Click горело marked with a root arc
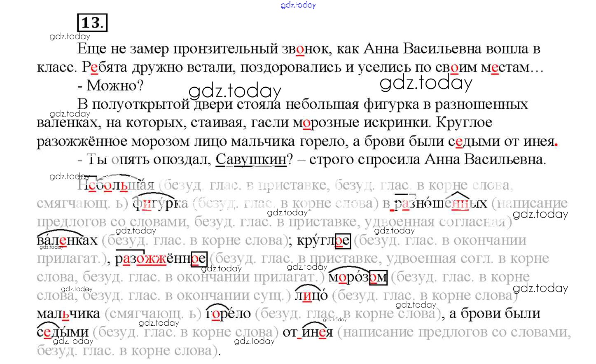Image resolution: width=596 pixels, height=364 pixels. 228,314
